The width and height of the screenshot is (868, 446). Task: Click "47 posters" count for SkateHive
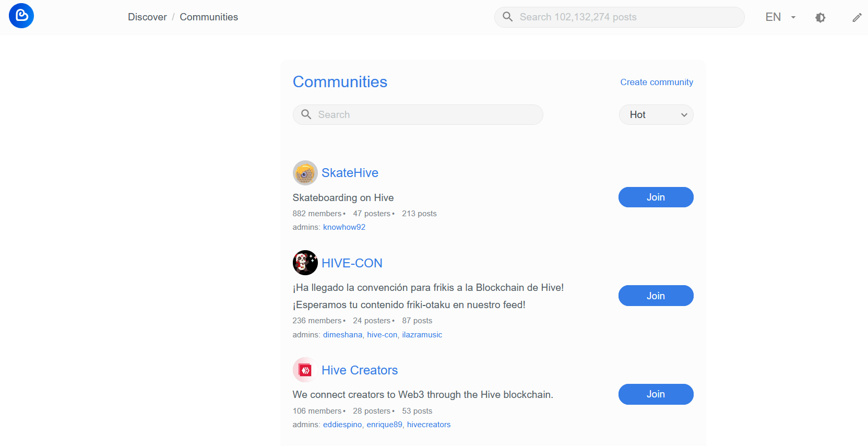pyautogui.click(x=372, y=214)
